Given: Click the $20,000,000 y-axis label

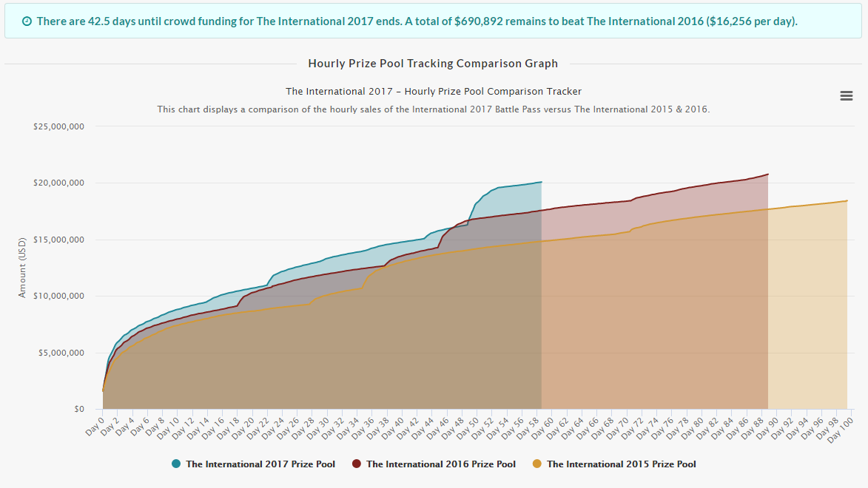Looking at the screenshot, I should pyautogui.click(x=58, y=183).
